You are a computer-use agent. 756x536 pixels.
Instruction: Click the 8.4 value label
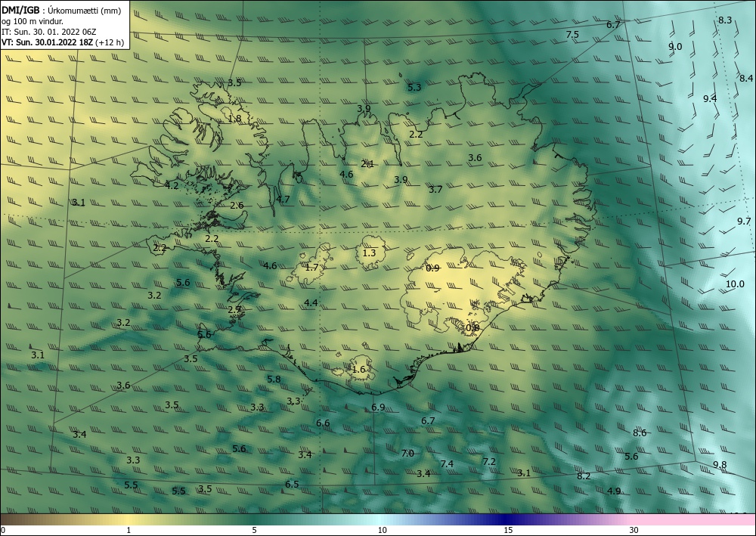(x=746, y=78)
